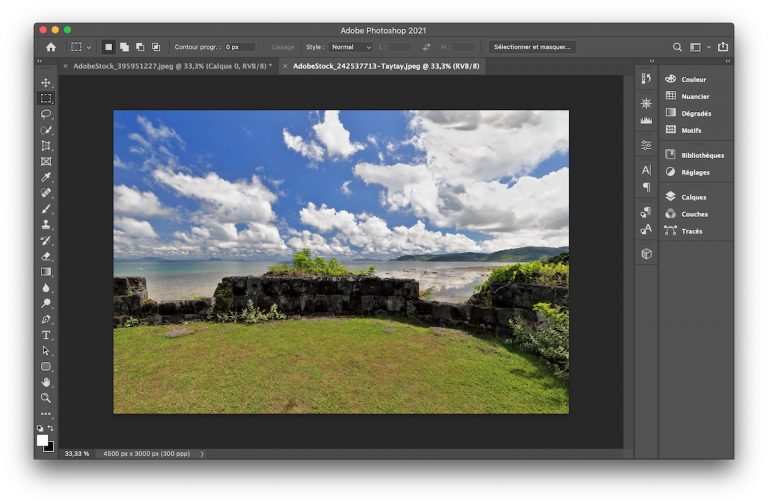Click the Share image icon
Viewport: 768px width, 504px height.
coord(723,47)
